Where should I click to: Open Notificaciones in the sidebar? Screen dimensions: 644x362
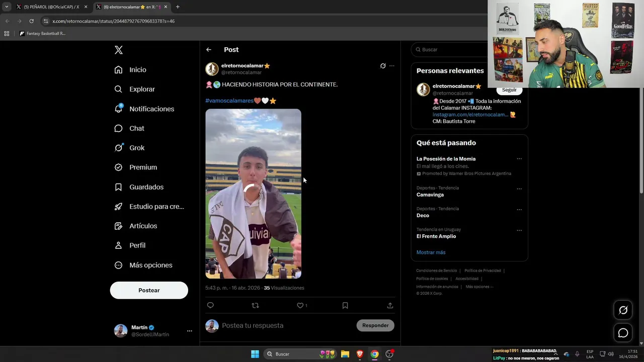click(144, 109)
